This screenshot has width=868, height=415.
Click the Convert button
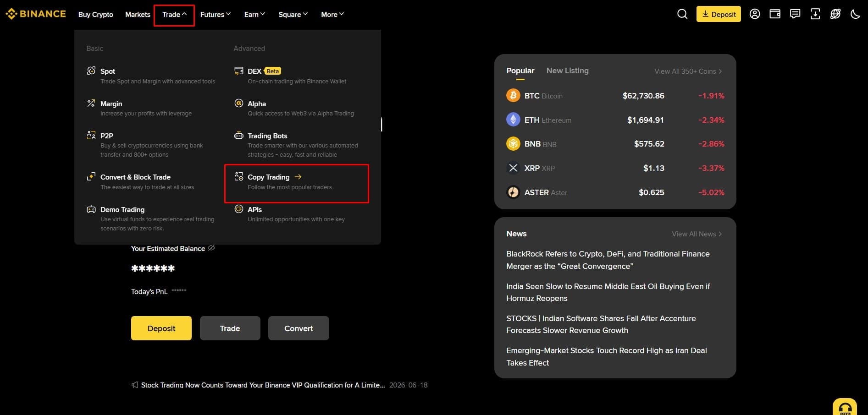[x=299, y=328]
